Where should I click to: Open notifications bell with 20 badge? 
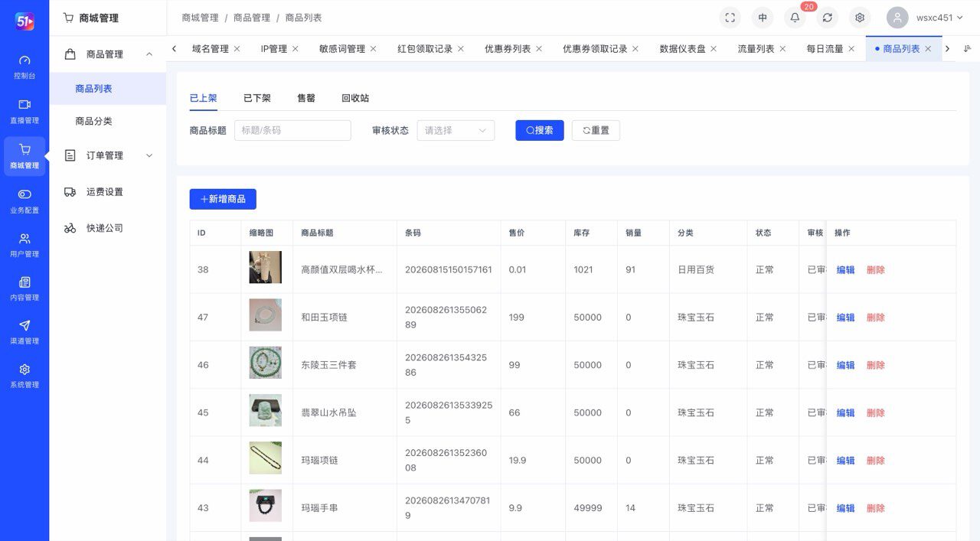point(795,18)
